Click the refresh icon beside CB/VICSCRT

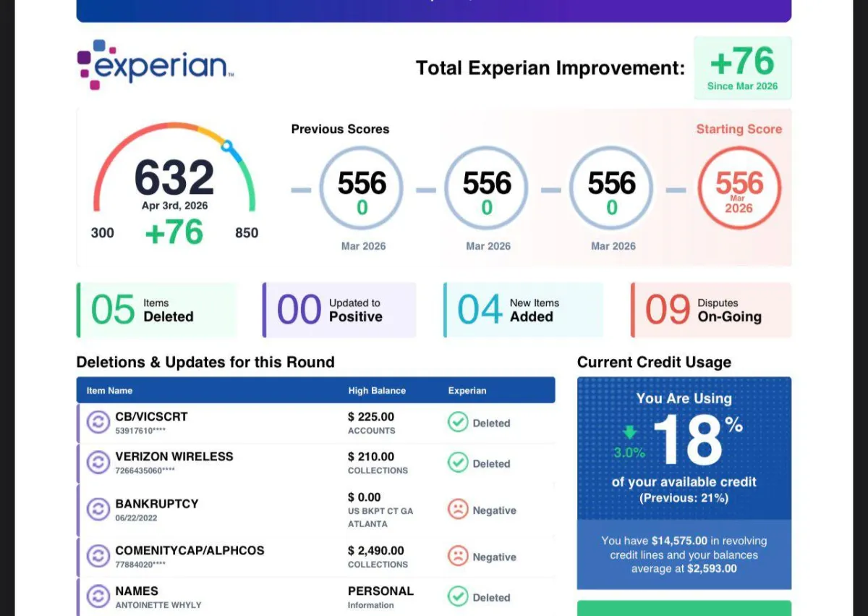(98, 422)
